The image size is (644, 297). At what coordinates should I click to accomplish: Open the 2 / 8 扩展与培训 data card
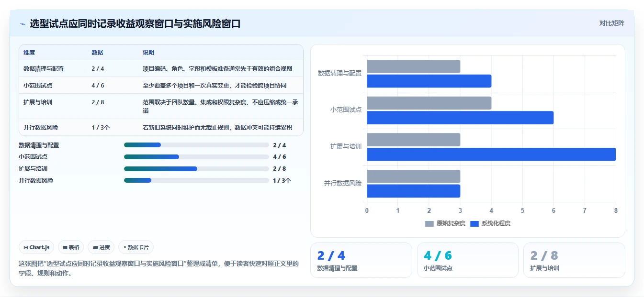pyautogui.click(x=574, y=260)
